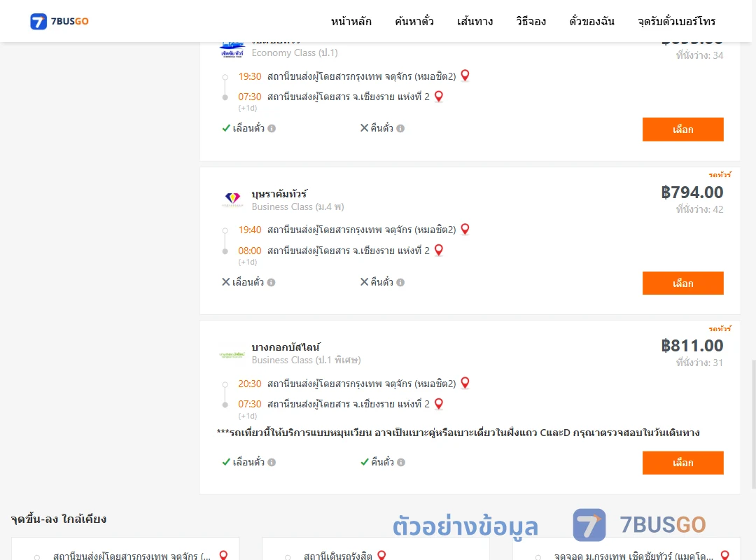Click the ฿794.00 price text
This screenshot has width=756, height=560.
click(x=692, y=192)
